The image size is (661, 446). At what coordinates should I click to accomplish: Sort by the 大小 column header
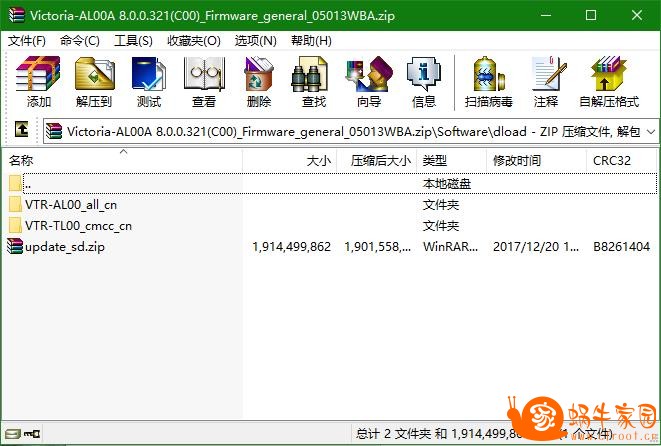pyautogui.click(x=290, y=160)
